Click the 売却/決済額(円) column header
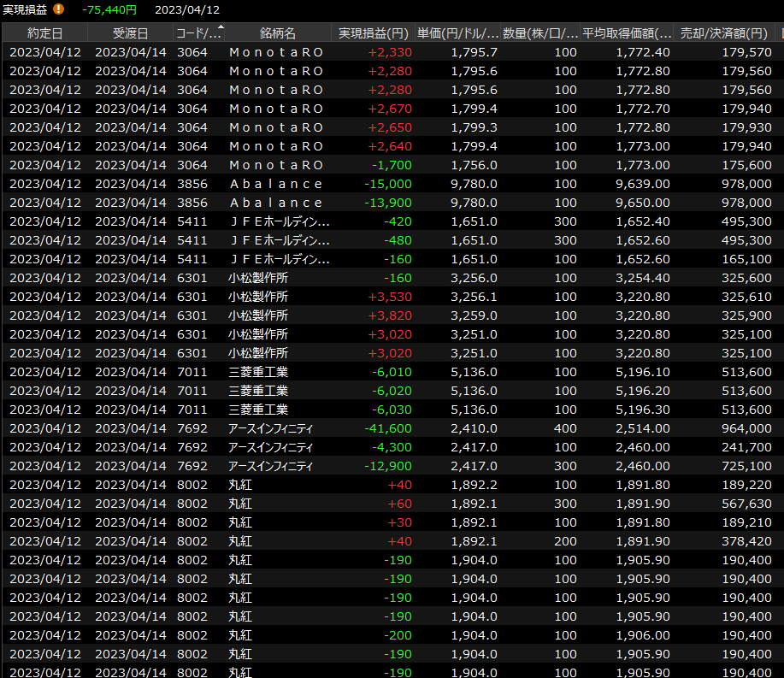 pyautogui.click(x=723, y=33)
